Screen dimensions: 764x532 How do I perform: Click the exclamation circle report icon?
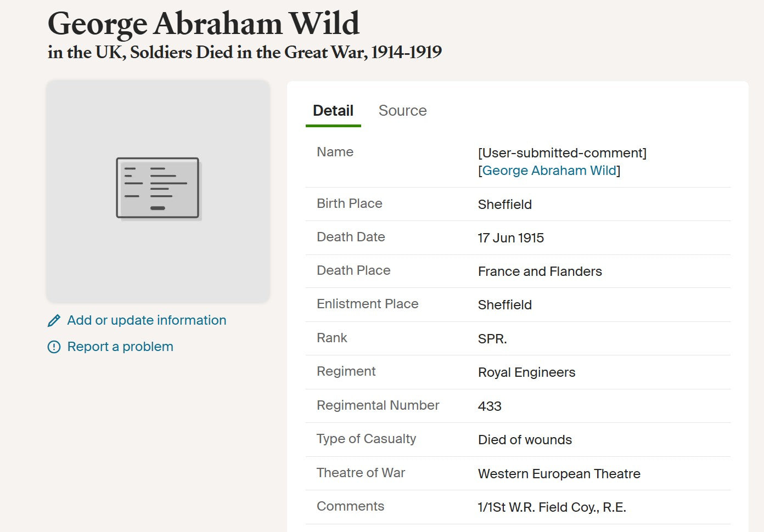[54, 347]
